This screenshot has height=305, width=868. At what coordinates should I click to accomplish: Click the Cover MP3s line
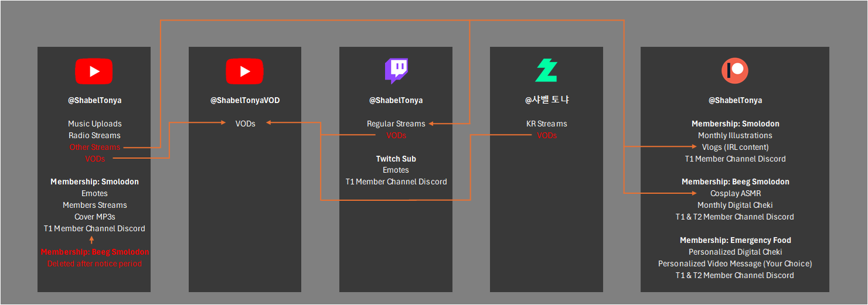point(94,217)
